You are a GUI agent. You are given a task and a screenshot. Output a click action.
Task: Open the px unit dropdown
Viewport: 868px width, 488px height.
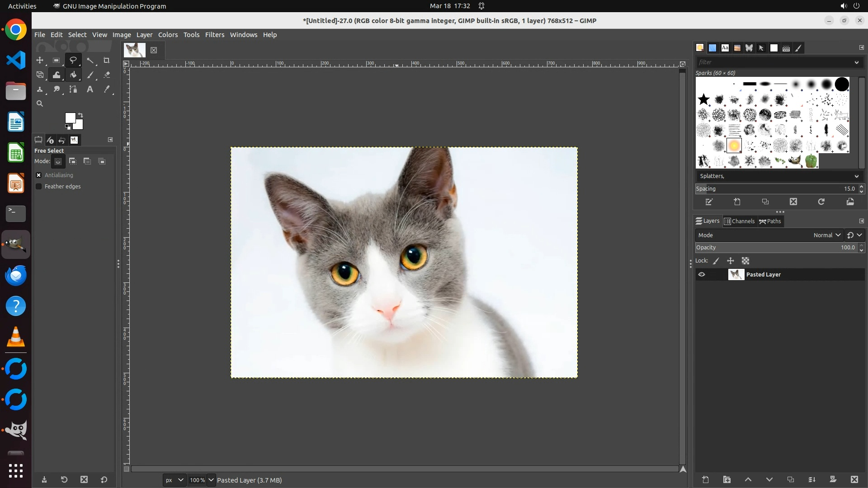[x=174, y=480]
